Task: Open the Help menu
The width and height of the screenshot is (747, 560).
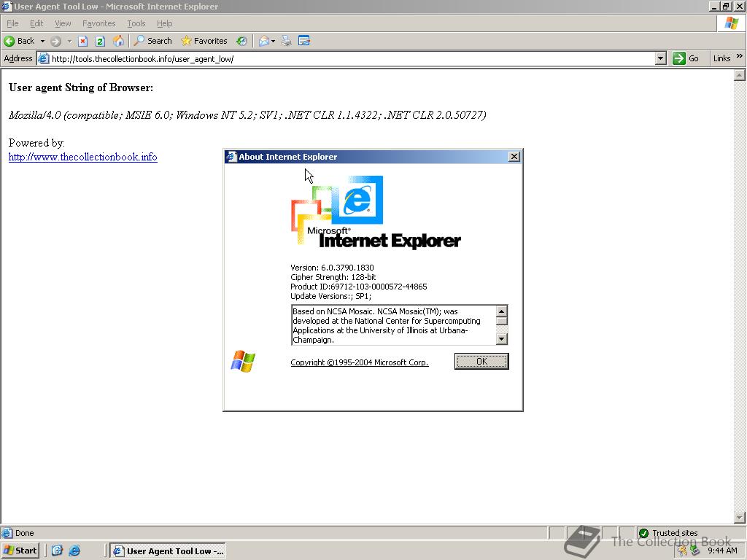Action: coord(164,23)
